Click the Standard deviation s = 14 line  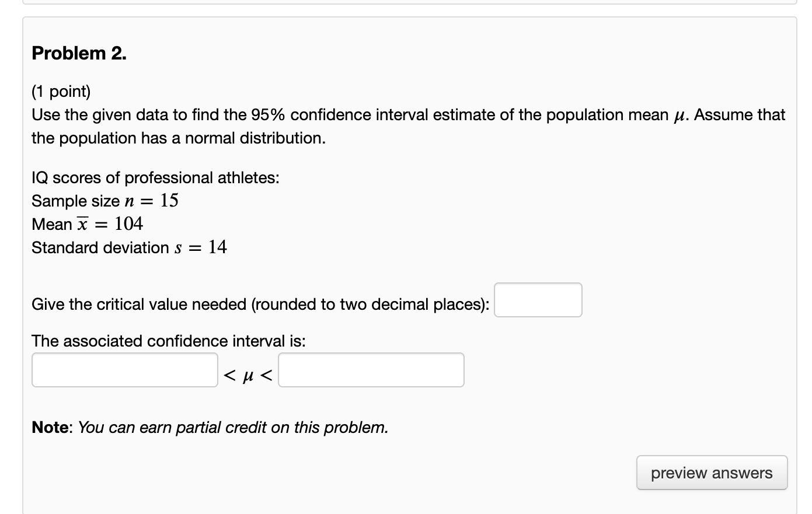(x=130, y=247)
